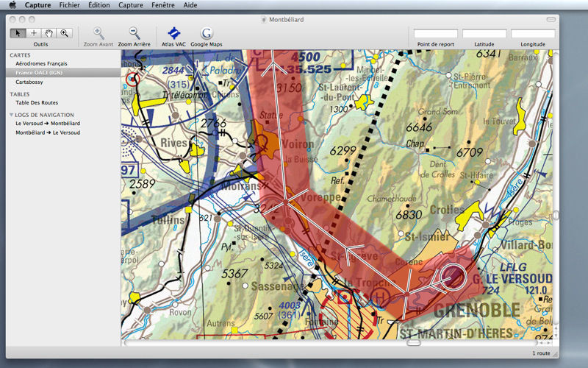Click the CARTES section header

click(x=21, y=55)
